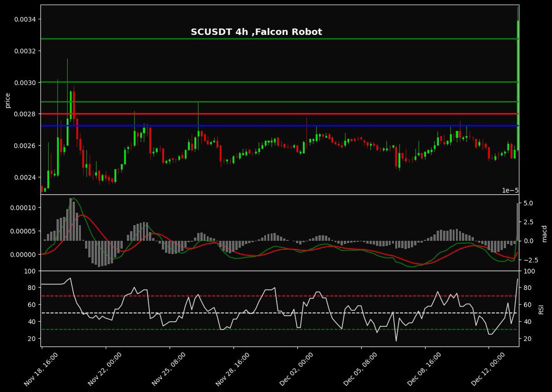552x392 pixels.
Task: Click the 'Nov 25, 08:00' date label
Action: [168, 369]
